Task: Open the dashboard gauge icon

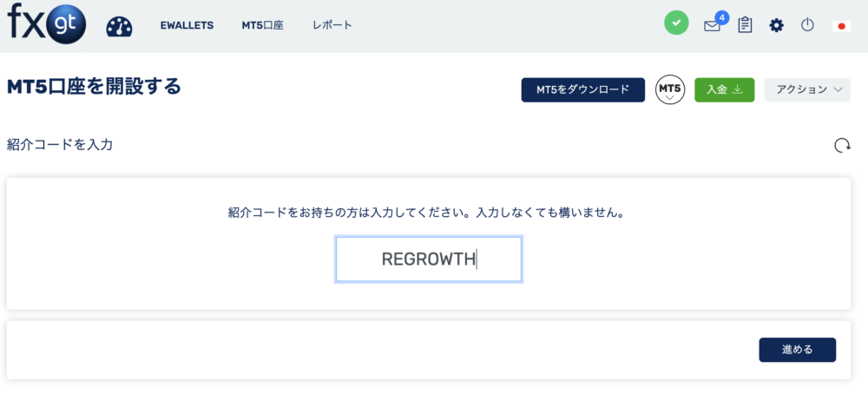Action: [119, 26]
